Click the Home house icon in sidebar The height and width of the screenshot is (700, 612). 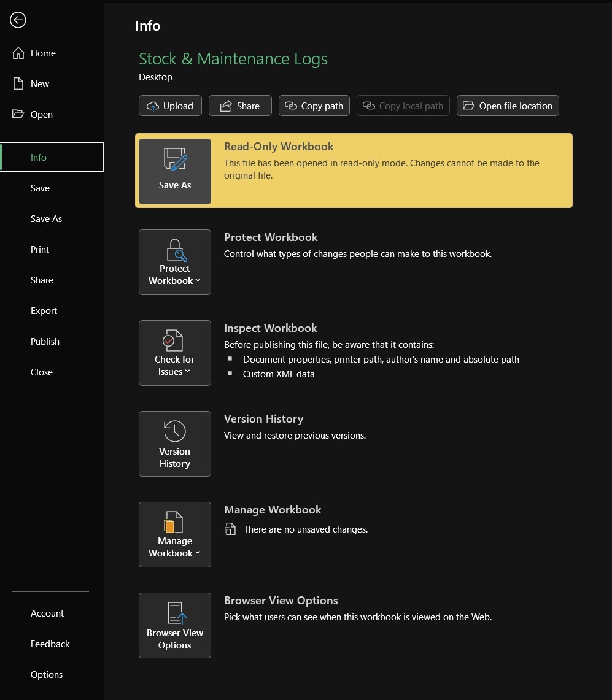tap(18, 53)
